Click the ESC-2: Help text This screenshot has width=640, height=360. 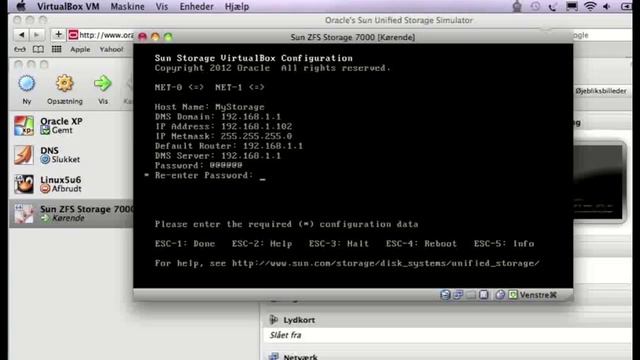(262, 244)
